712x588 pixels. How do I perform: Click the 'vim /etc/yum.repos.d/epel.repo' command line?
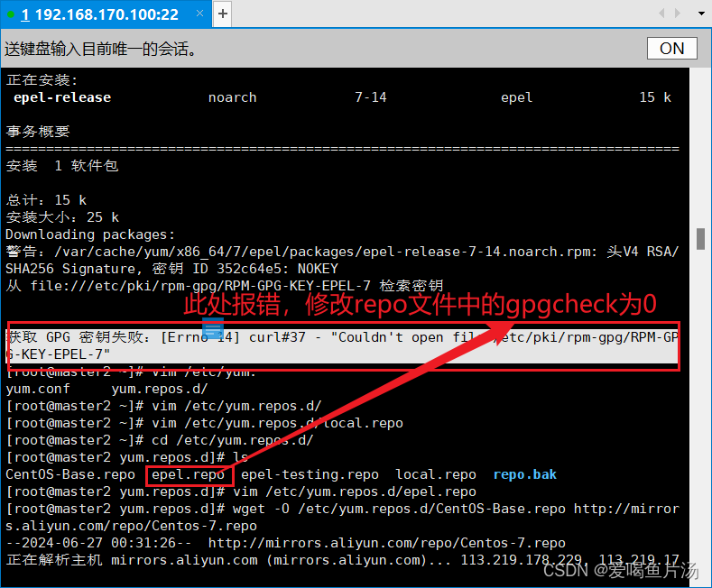241,492
